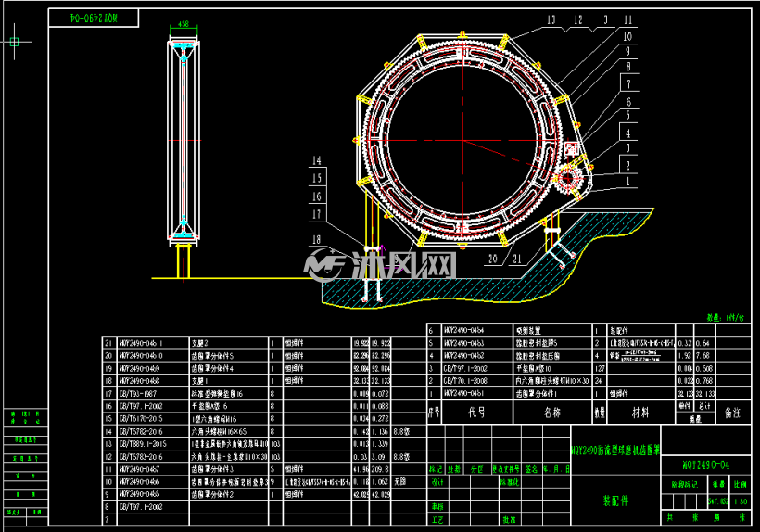Click part code GB/T6170-2015
Image resolution: width=760 pixels, height=532 pixels.
click(x=141, y=419)
